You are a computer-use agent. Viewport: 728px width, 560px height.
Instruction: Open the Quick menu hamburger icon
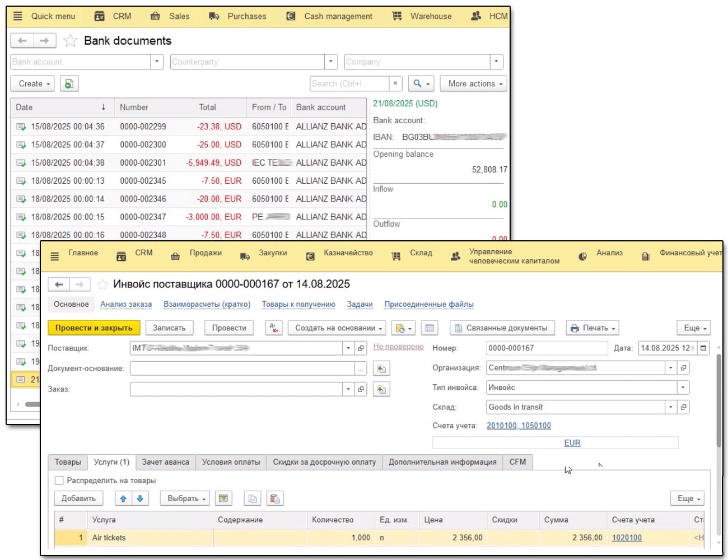[x=18, y=16]
